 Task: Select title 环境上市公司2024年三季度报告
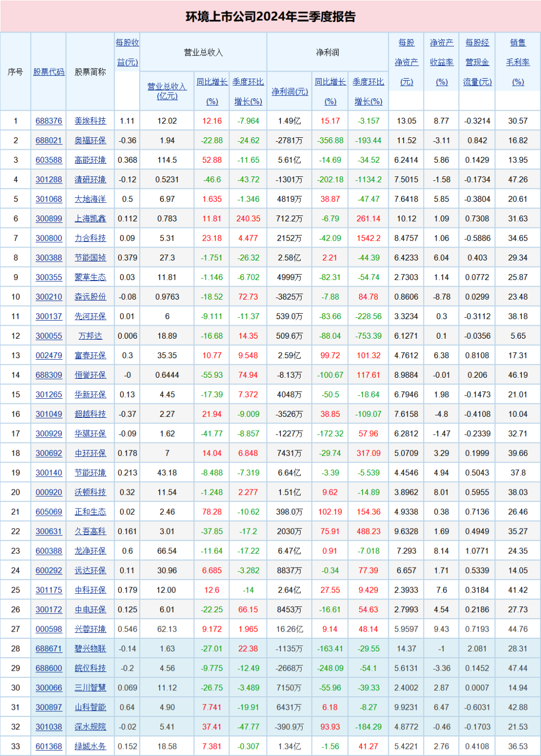click(x=270, y=17)
